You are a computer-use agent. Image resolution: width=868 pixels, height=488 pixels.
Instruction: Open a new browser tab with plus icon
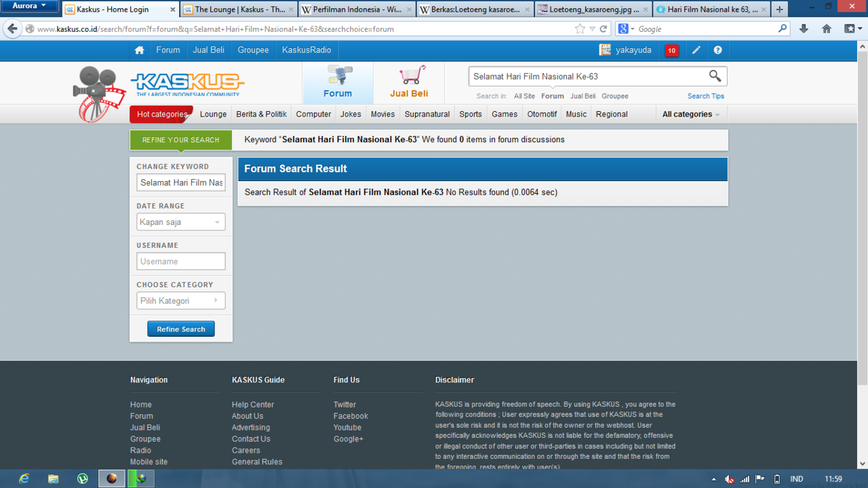(x=780, y=9)
